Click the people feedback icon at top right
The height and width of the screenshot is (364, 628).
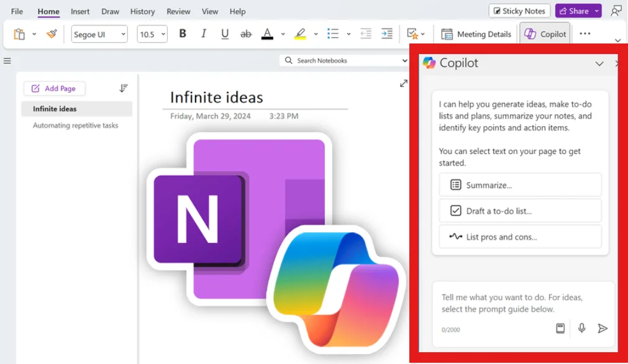coord(616,11)
